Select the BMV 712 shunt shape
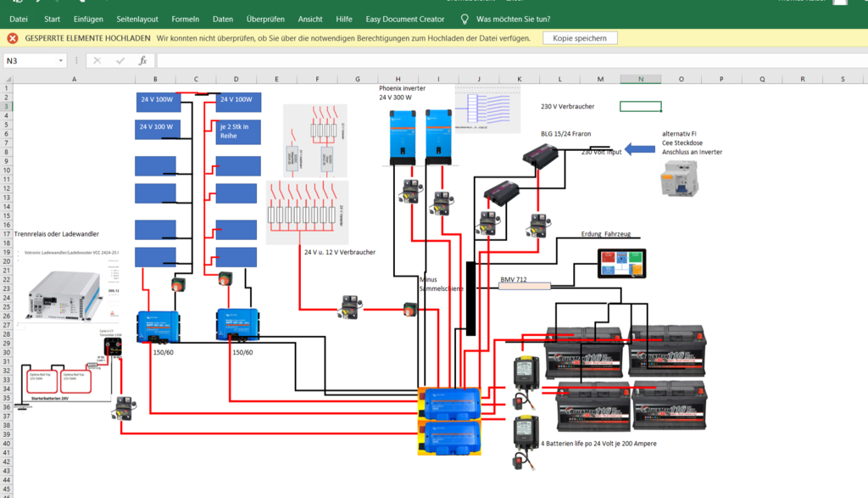The image size is (868, 498). point(524,287)
